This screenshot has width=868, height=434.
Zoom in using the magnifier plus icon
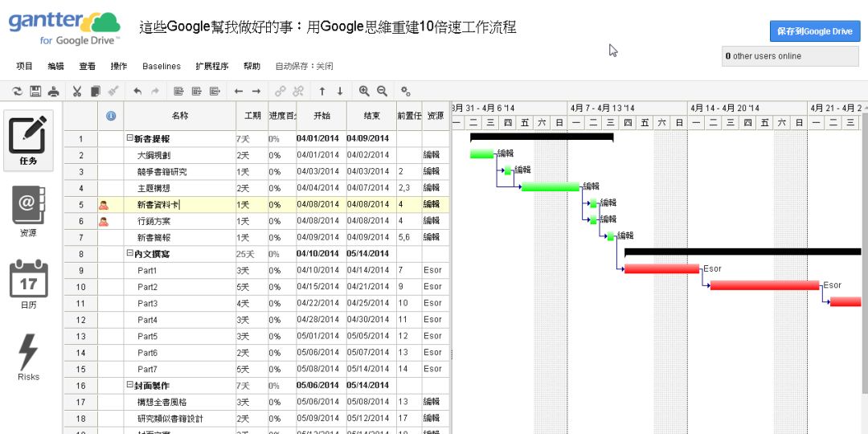point(364,92)
